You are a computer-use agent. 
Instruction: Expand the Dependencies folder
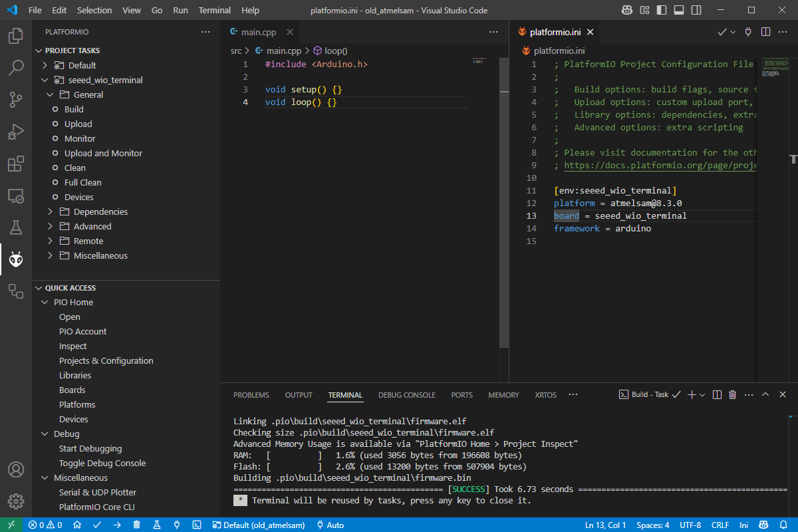(x=50, y=211)
